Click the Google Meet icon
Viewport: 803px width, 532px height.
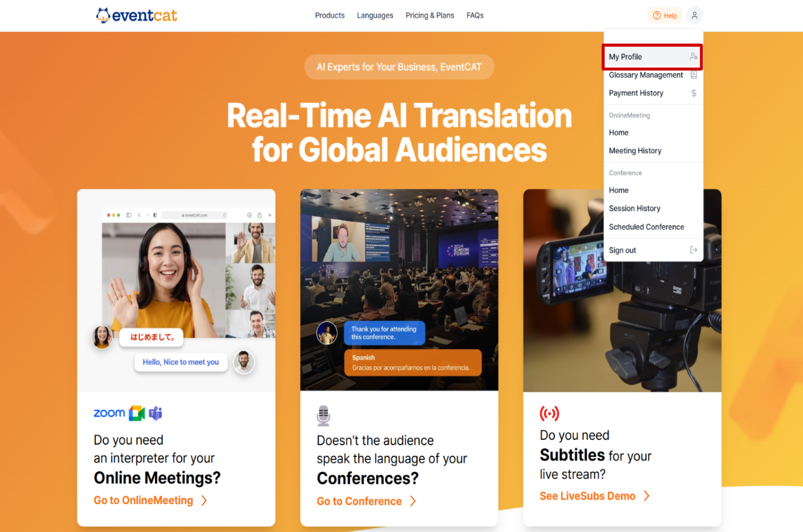coord(137,413)
